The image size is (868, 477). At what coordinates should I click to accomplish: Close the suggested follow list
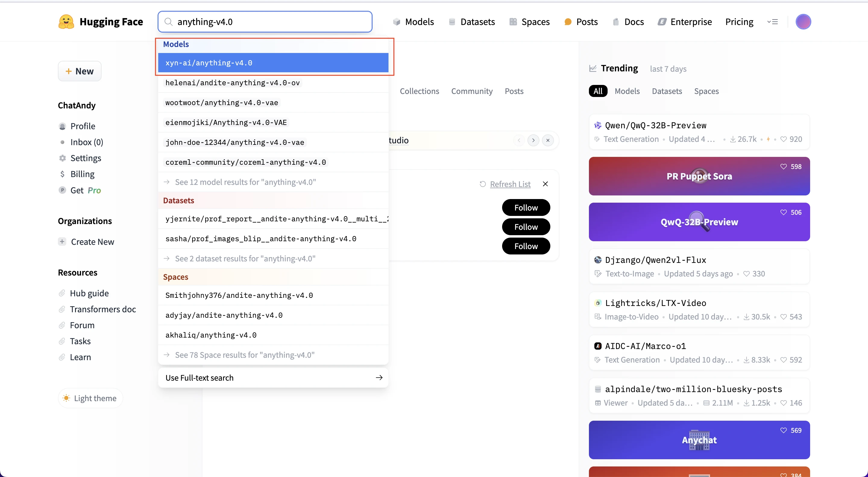pos(545,184)
